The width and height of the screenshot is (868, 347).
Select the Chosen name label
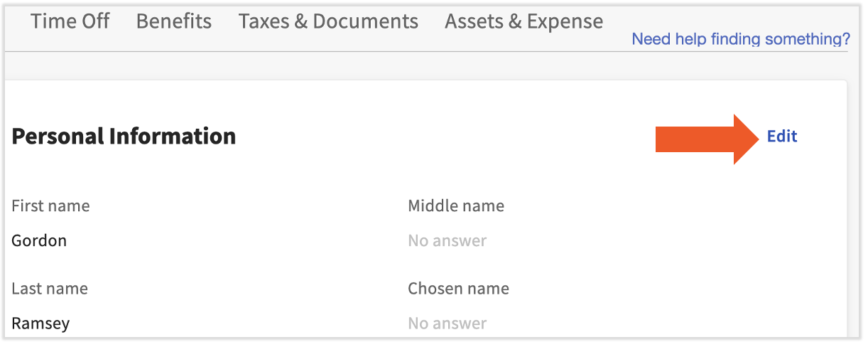458,289
